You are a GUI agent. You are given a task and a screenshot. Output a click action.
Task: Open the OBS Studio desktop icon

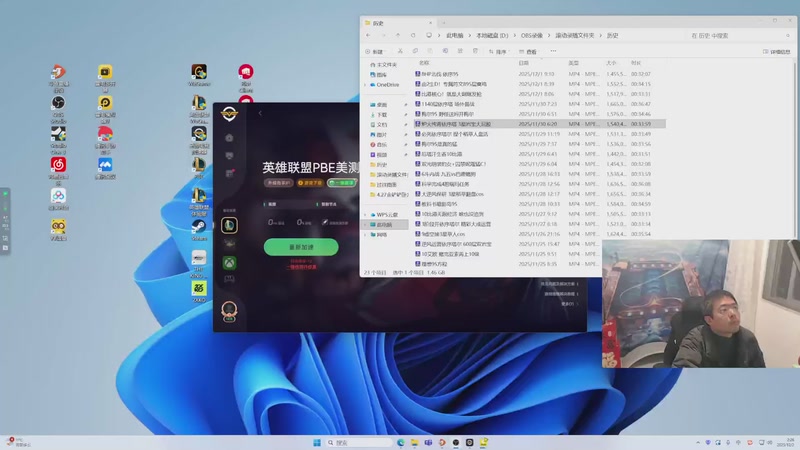point(58,104)
